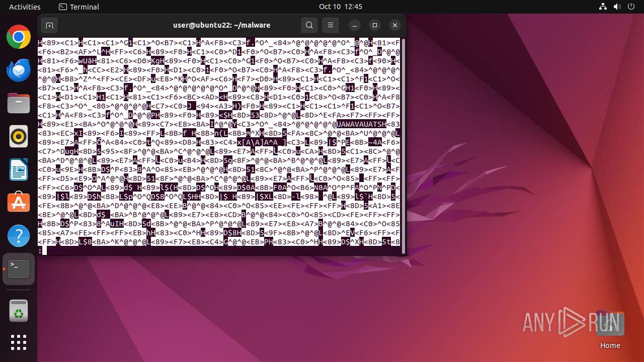Open Help from dock
This screenshot has height=362, width=644.
[x=19, y=236]
